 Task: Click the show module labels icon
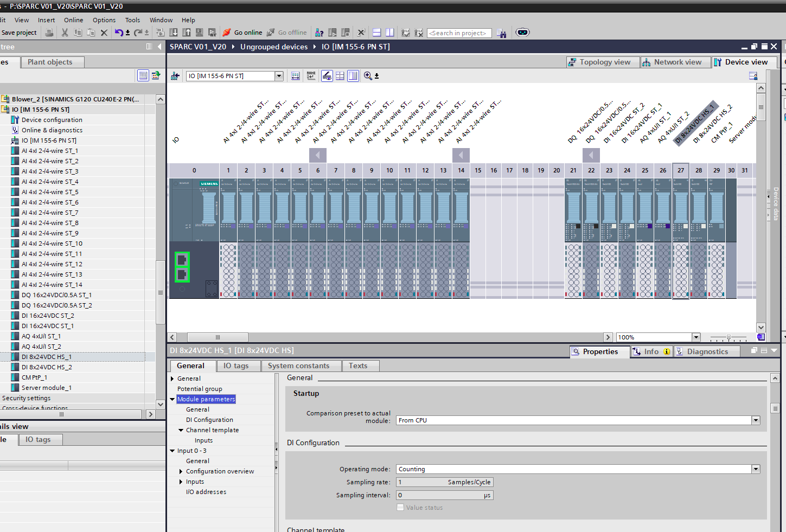point(311,76)
